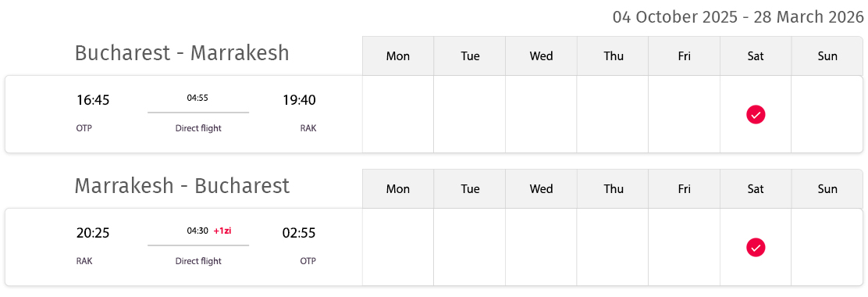Select the Mon column header for Bucharest - Marrakesh

pos(398,56)
